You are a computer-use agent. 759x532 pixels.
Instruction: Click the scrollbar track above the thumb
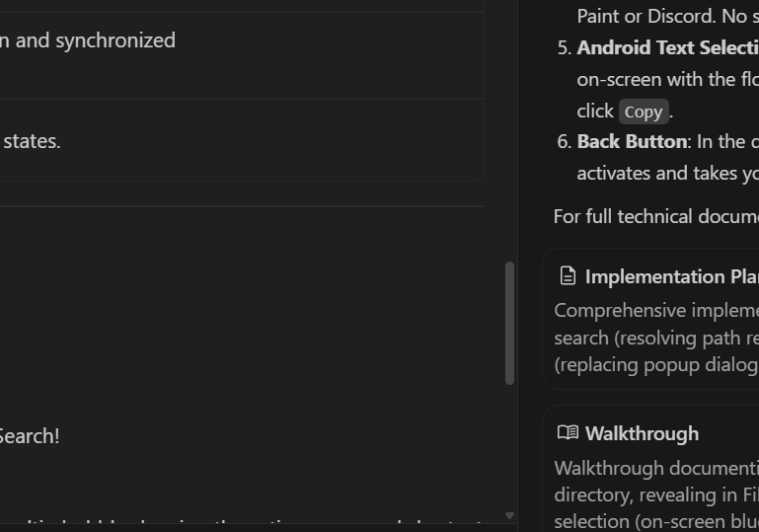(x=509, y=130)
